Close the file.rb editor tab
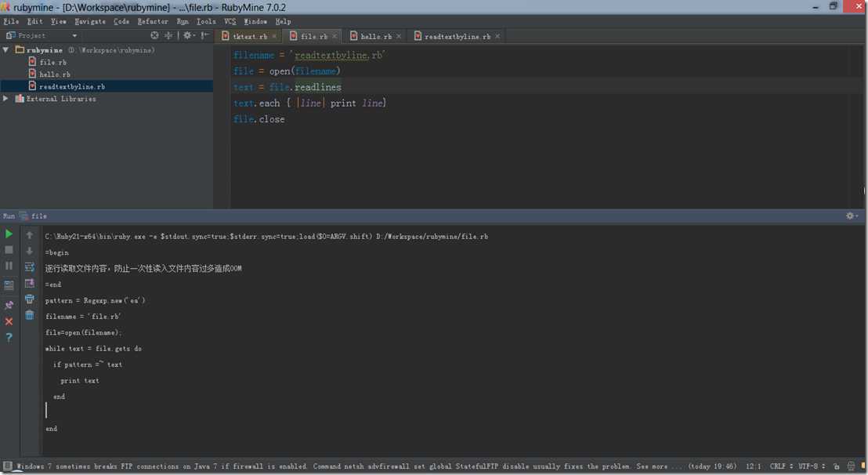868x475 pixels. point(335,37)
